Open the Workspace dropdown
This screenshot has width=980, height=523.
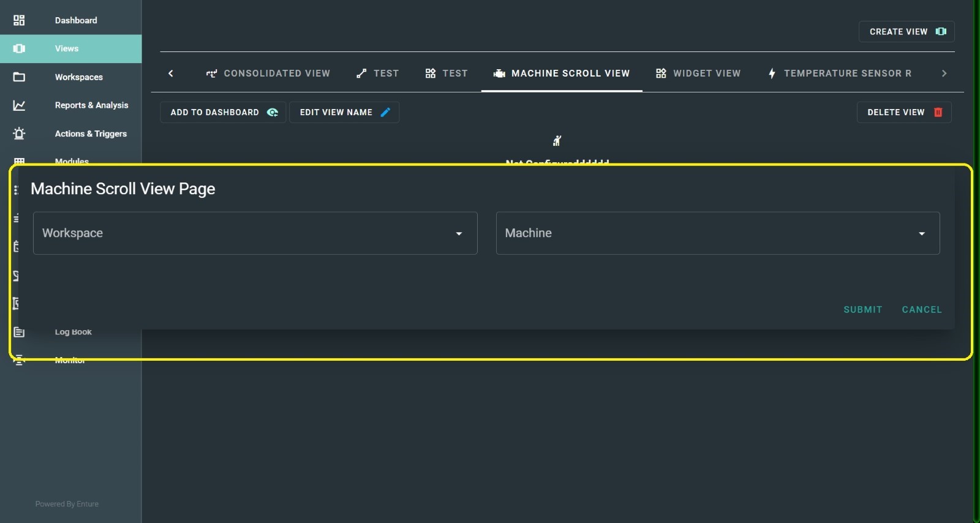click(x=255, y=233)
